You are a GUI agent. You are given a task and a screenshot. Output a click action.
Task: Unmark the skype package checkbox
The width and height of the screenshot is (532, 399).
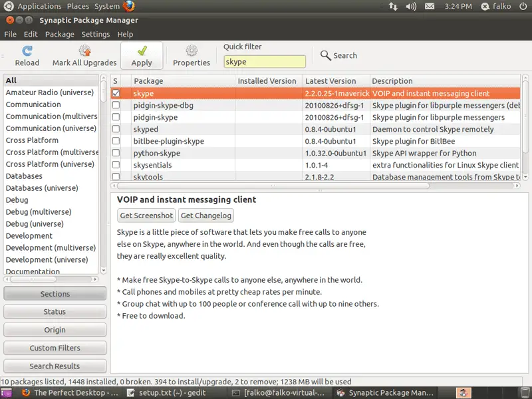coord(116,93)
